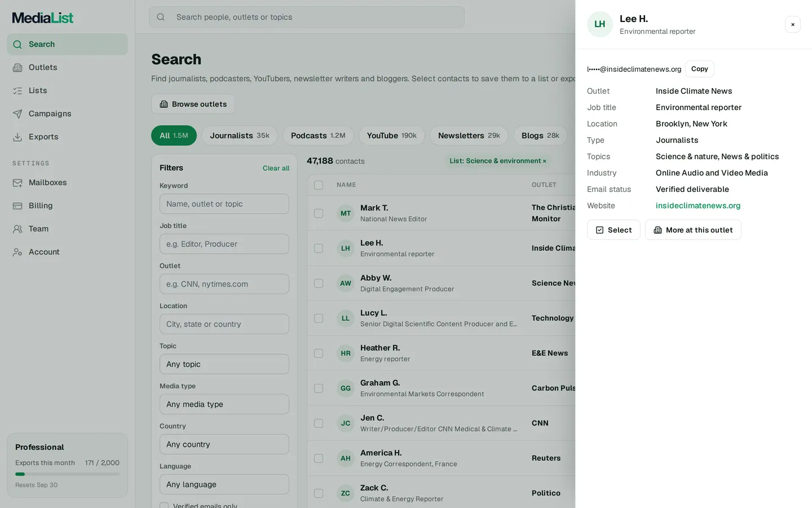Check the box for Abby W.
This screenshot has width=812, height=508.
point(319,283)
